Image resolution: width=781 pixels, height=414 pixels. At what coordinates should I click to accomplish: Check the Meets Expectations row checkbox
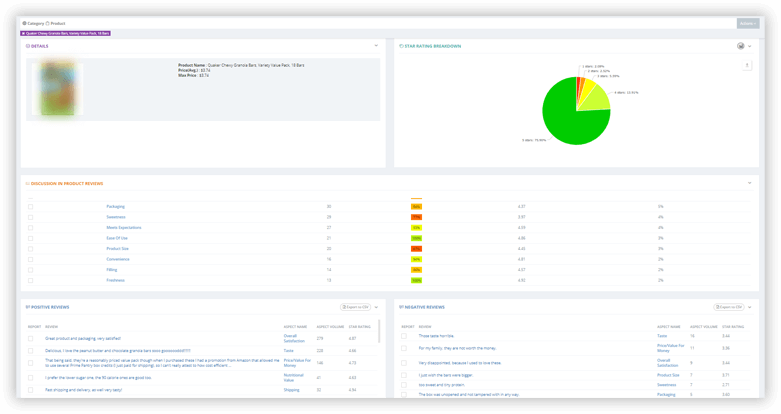[x=30, y=228]
